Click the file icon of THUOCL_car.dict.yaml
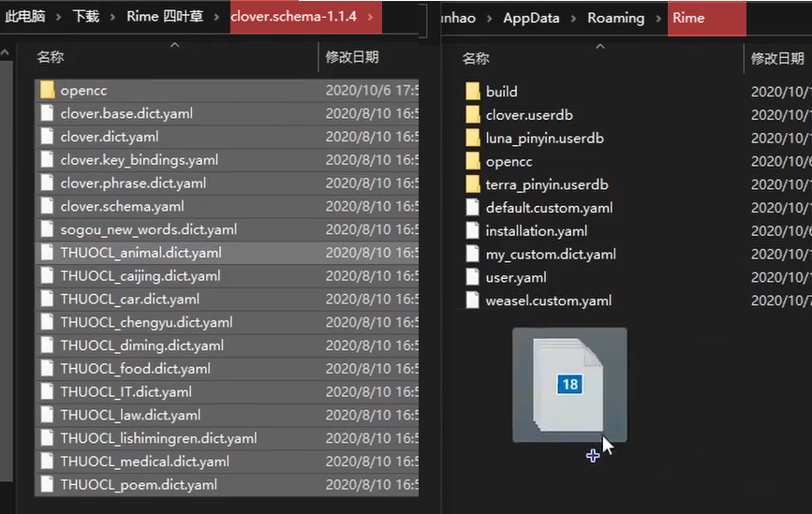This screenshot has width=812, height=514. [47, 299]
